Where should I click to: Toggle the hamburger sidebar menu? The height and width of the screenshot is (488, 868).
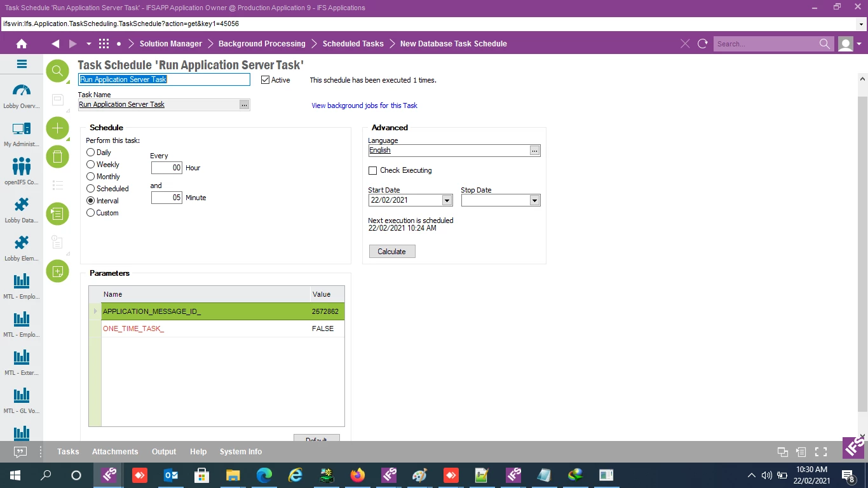22,64
